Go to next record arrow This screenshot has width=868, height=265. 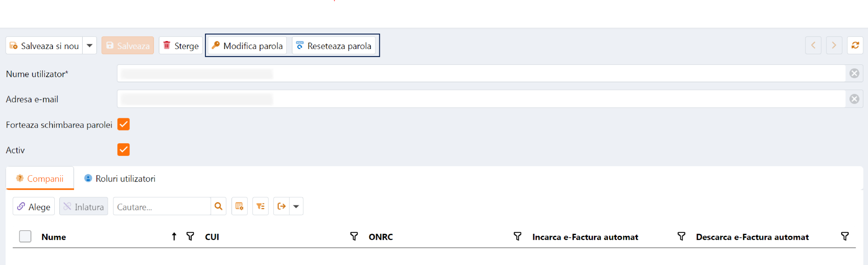pos(834,45)
